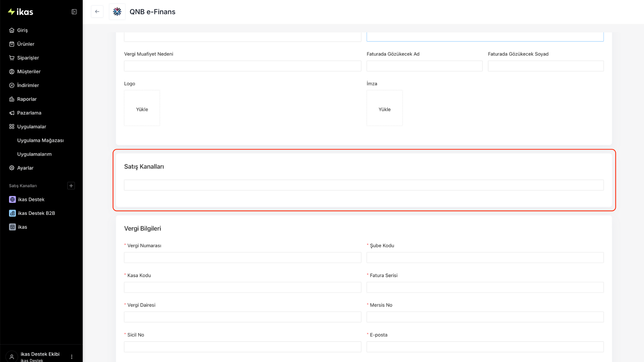Viewport: 644px width, 362px height.
Task: Focus the E-posta input
Action: point(485,347)
